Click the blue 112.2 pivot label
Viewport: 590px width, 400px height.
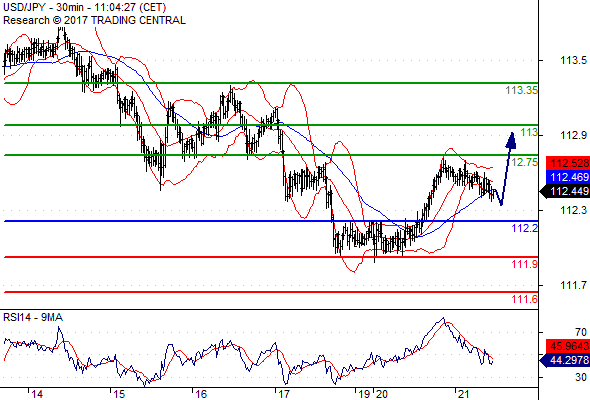coord(525,228)
